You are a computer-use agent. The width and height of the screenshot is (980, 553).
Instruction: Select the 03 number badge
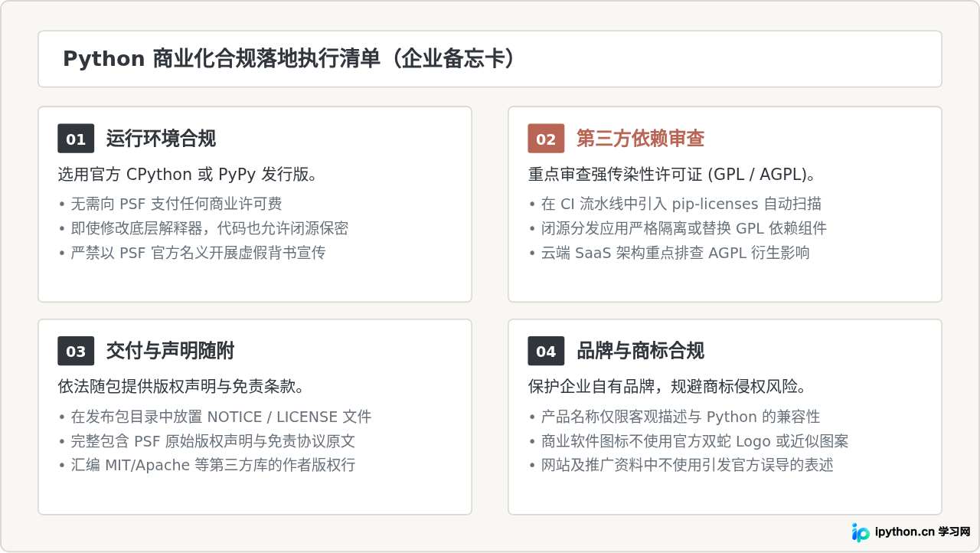[76, 351]
